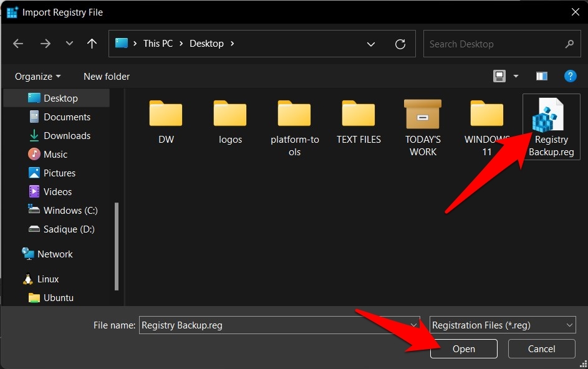The image size is (588, 369).
Task: Select the DW folder
Action: (166, 122)
